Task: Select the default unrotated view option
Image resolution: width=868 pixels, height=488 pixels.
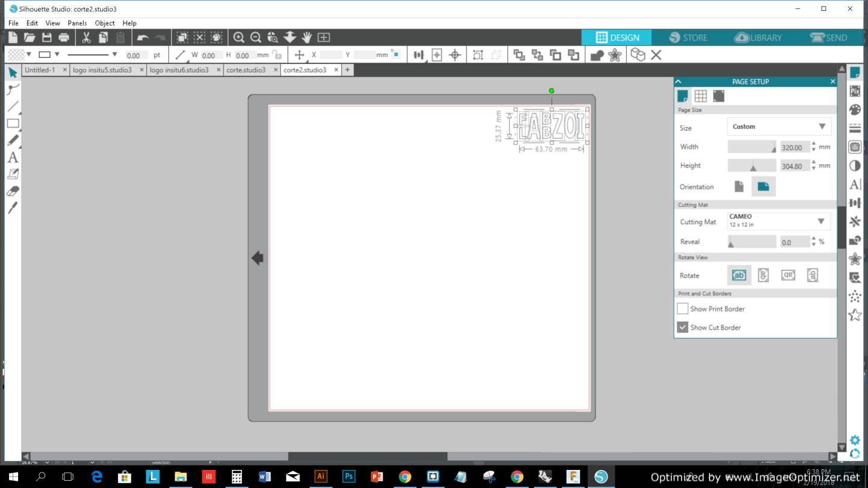Action: click(x=739, y=275)
